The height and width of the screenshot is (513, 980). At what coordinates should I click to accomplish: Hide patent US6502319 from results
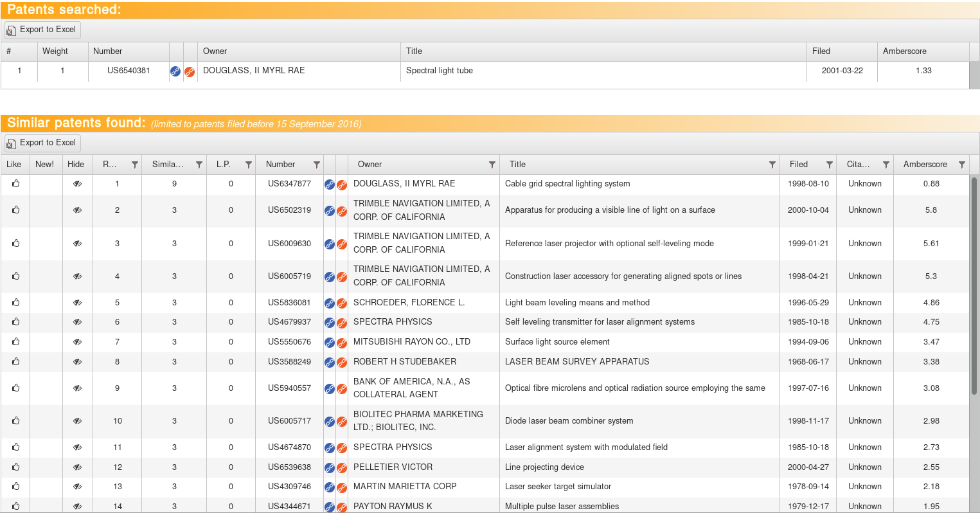click(x=77, y=210)
